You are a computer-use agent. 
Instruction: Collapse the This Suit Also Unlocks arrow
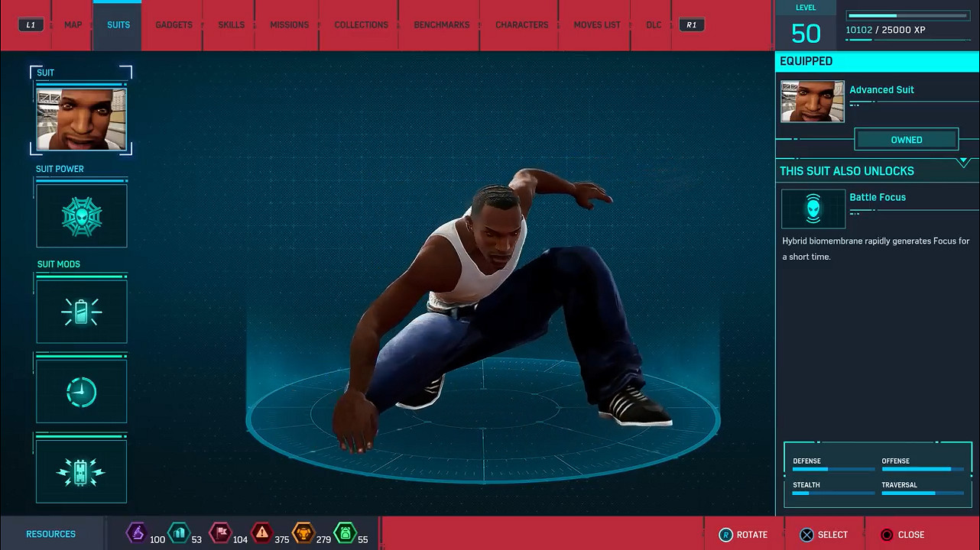(963, 163)
